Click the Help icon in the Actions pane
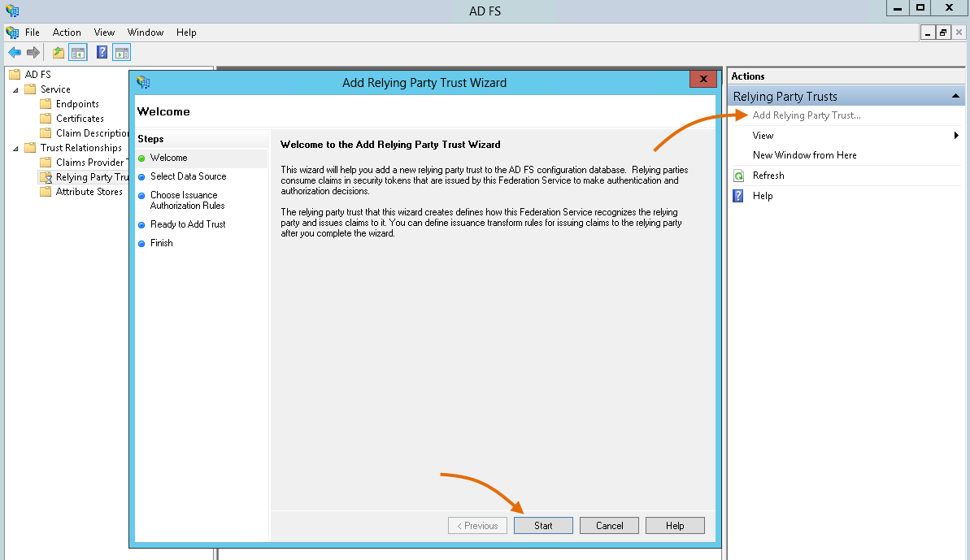 (x=738, y=195)
